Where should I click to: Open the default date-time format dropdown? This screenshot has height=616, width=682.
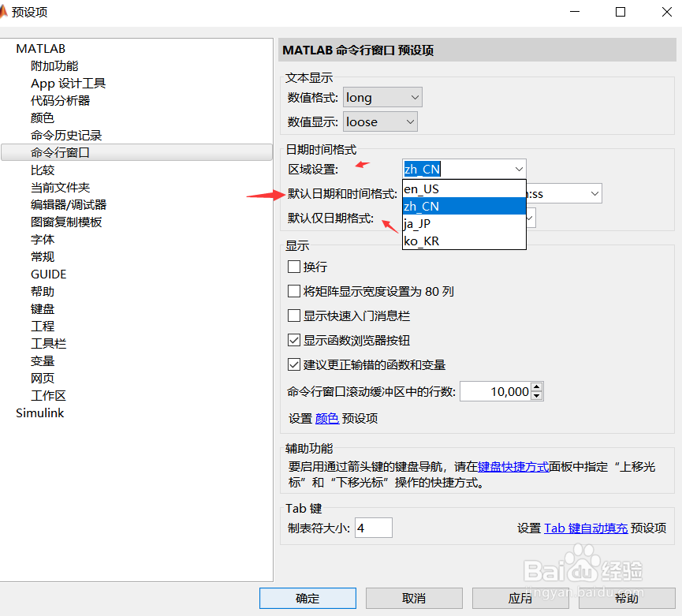point(594,193)
